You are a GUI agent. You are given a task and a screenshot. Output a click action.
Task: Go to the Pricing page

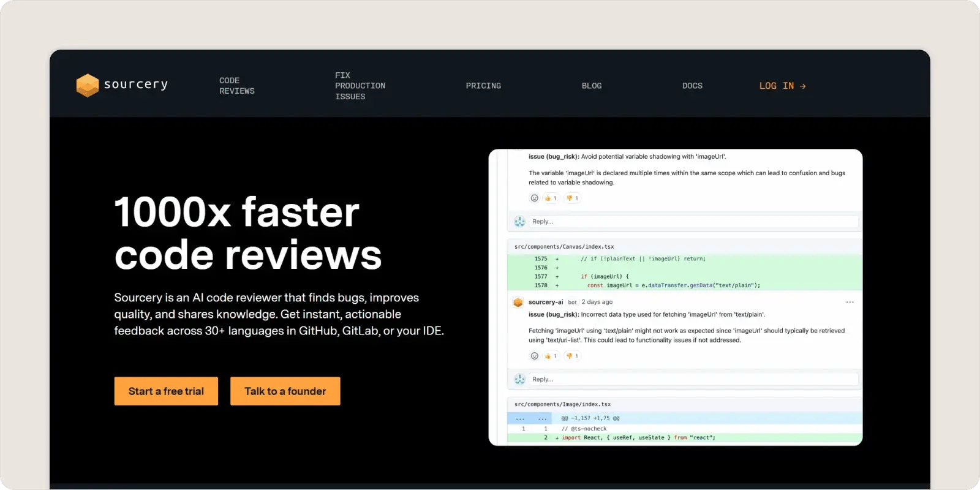(483, 86)
